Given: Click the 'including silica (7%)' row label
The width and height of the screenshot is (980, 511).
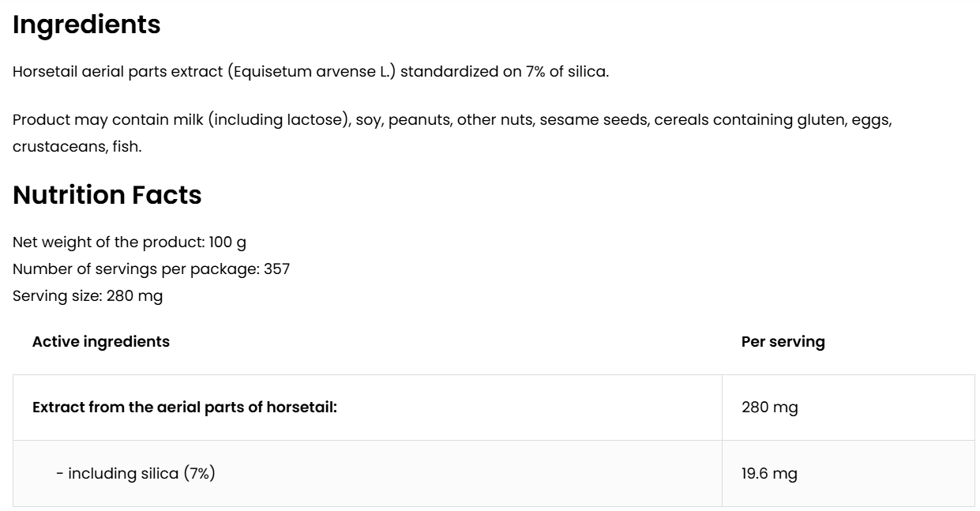Looking at the screenshot, I should (136, 474).
